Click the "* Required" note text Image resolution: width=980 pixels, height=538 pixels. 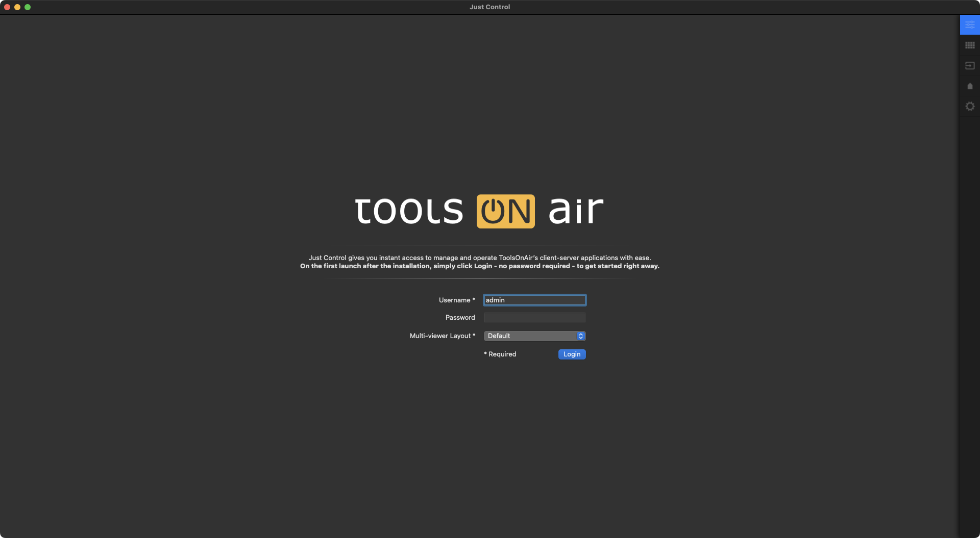point(500,354)
